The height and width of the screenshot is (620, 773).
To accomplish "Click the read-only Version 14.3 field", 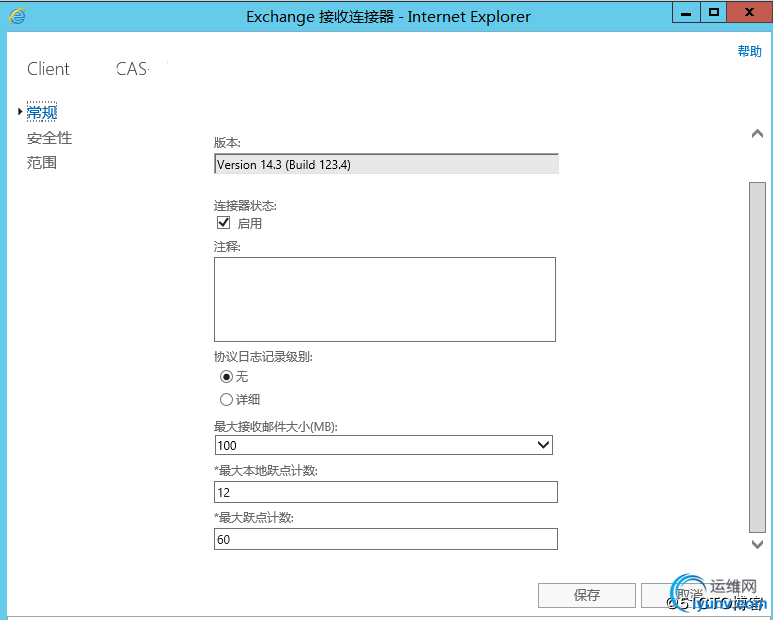I will [x=386, y=164].
